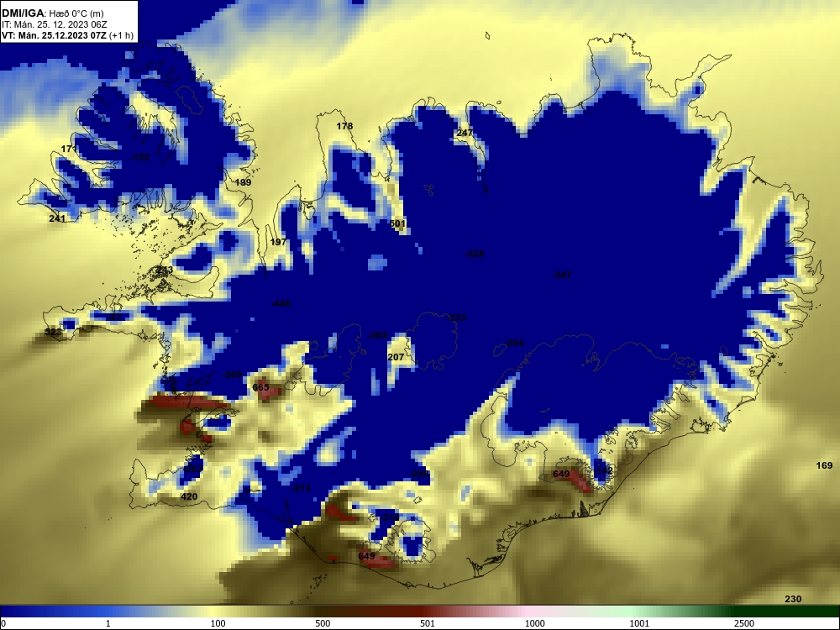Select the map value 247

tap(465, 133)
